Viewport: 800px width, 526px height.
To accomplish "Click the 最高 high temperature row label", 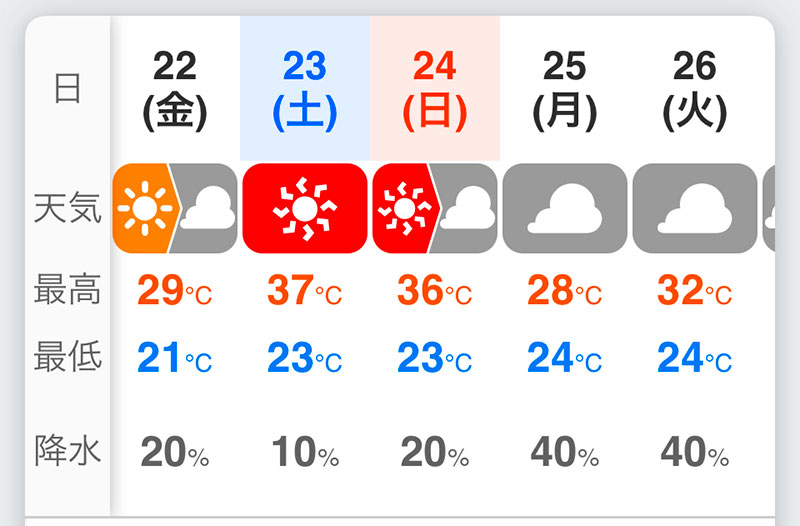I will tap(68, 290).
